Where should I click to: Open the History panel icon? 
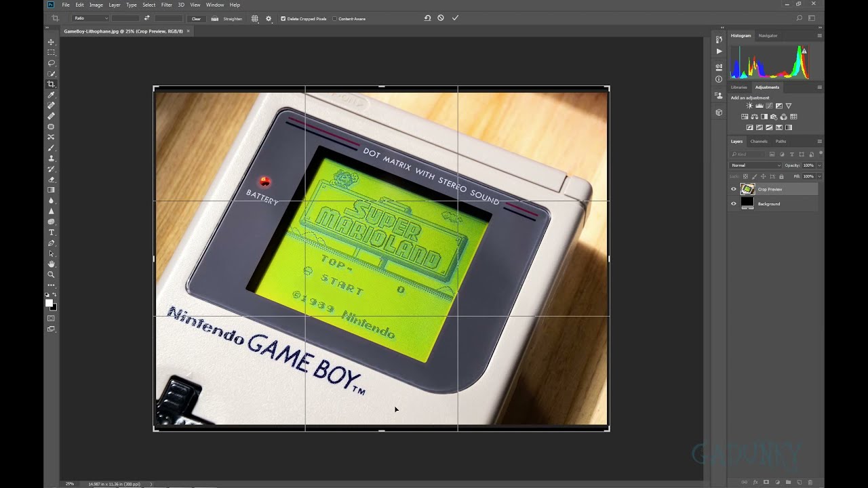(719, 40)
